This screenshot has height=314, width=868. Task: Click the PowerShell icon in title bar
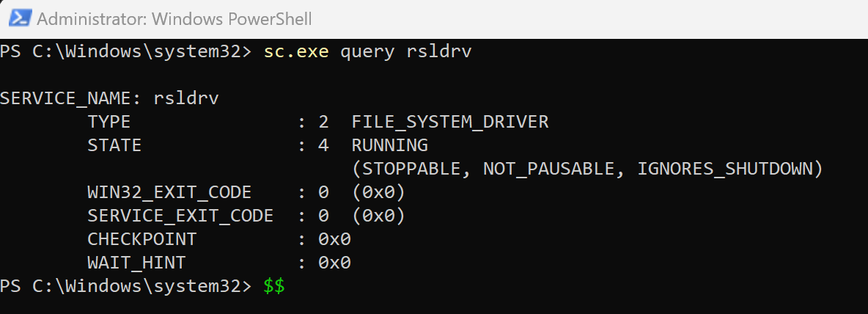(19, 18)
